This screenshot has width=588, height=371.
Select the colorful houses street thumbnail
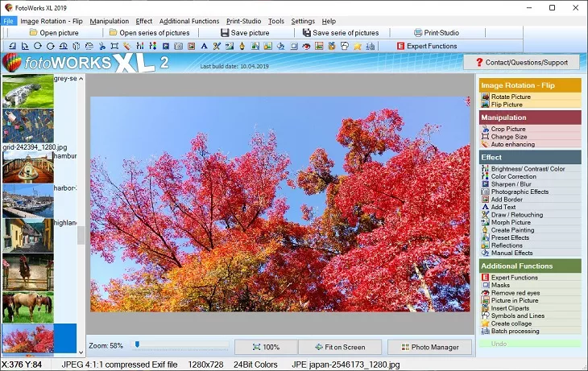(x=28, y=236)
